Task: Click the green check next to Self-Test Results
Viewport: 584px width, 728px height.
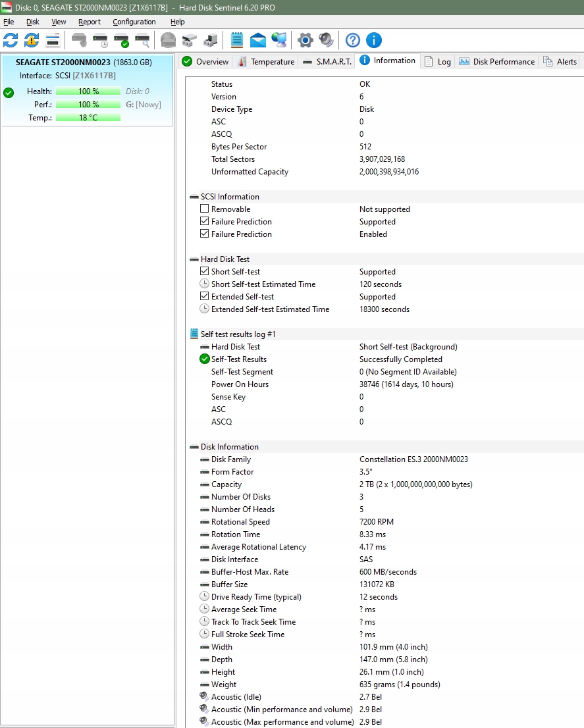Action: tap(204, 359)
